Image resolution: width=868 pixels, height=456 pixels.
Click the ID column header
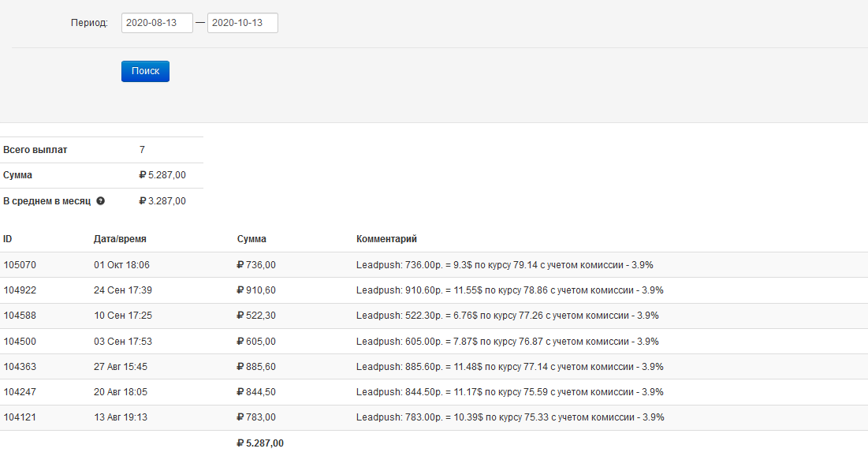(9, 239)
